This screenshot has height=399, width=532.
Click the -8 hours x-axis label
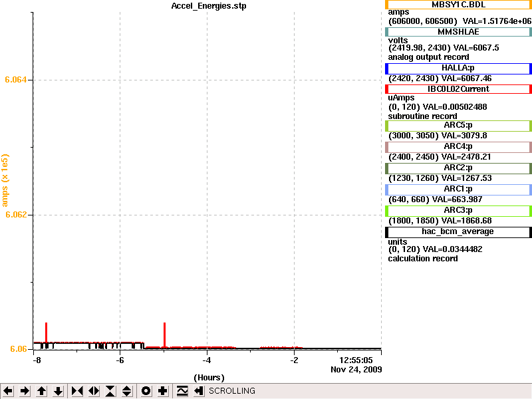click(x=37, y=360)
